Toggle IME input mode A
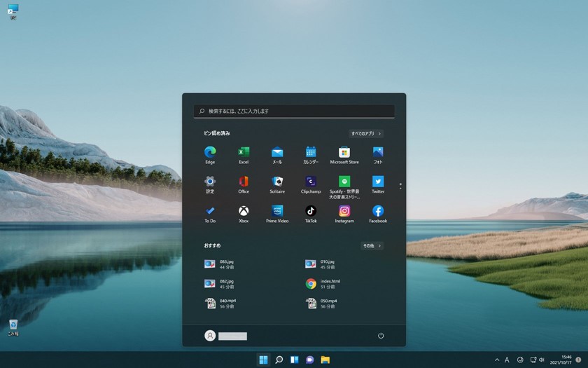This screenshot has width=588, height=368. [507, 360]
